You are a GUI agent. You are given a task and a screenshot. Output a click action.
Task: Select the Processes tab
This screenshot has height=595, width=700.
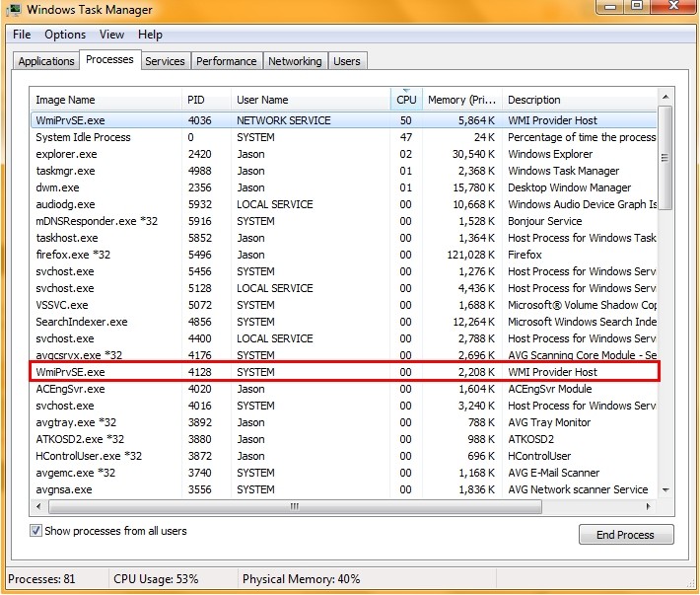click(x=109, y=59)
